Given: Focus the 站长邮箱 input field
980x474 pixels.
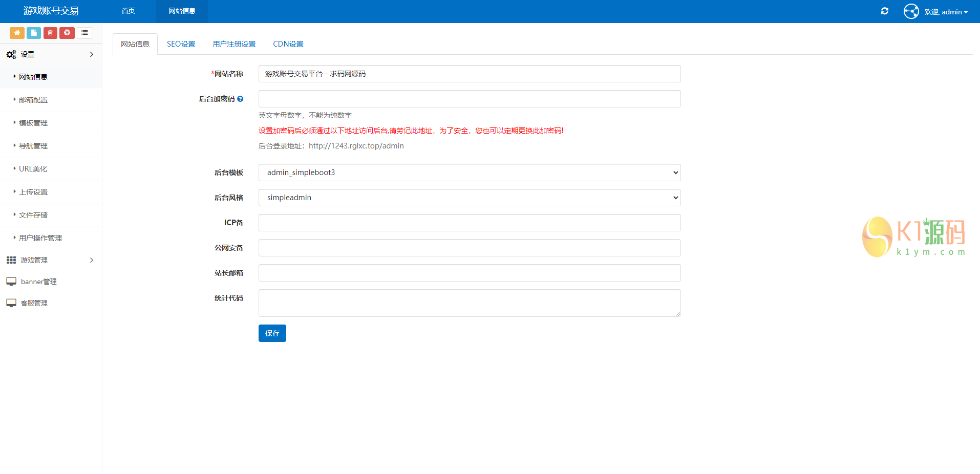Looking at the screenshot, I should point(470,273).
